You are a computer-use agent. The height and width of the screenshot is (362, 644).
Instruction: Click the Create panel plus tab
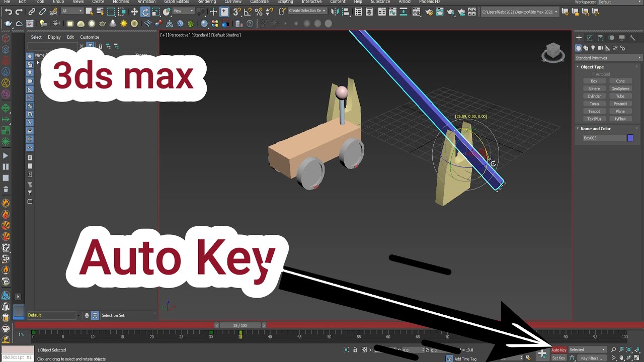(579, 38)
